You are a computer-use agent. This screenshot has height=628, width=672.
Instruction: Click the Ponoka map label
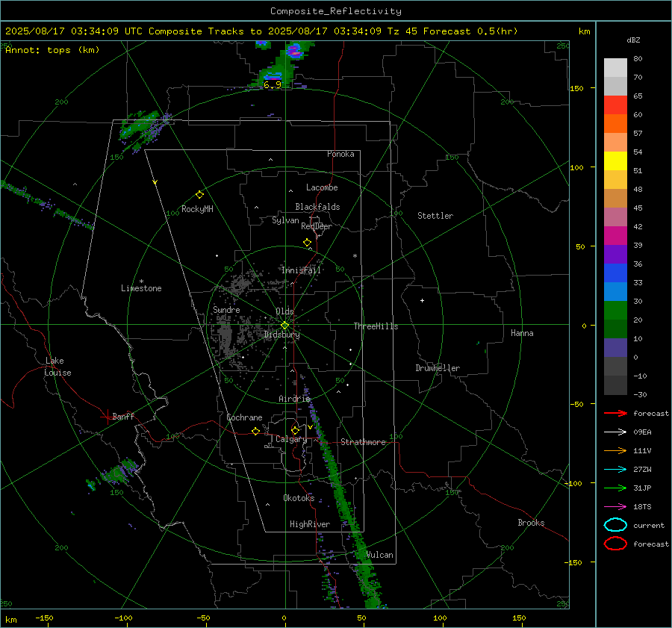tap(340, 154)
